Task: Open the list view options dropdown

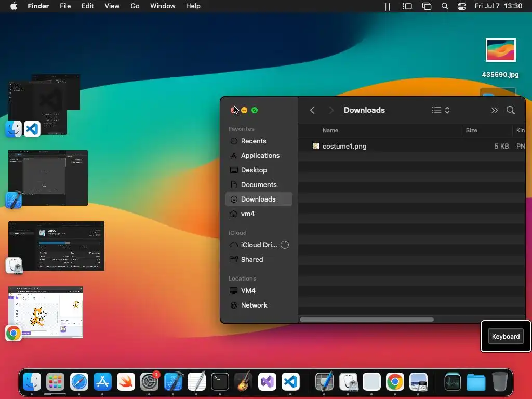Action: (441, 110)
